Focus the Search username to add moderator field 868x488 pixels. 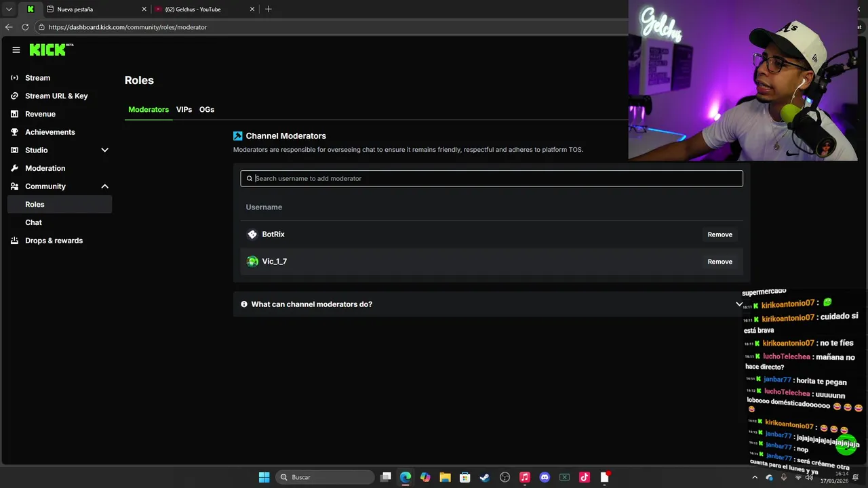[492, 179]
